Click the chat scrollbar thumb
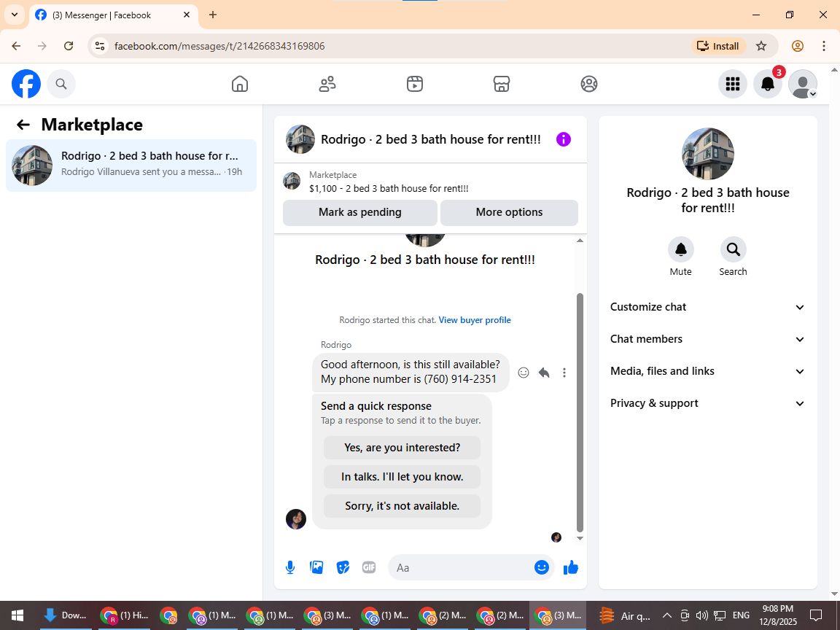This screenshot has width=840, height=630. point(580,413)
